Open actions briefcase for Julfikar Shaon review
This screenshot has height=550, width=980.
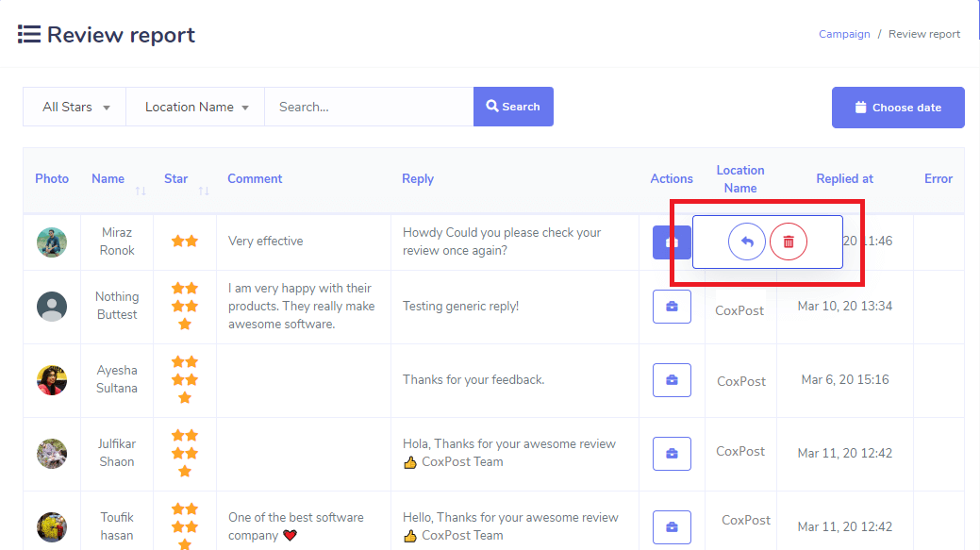point(672,454)
